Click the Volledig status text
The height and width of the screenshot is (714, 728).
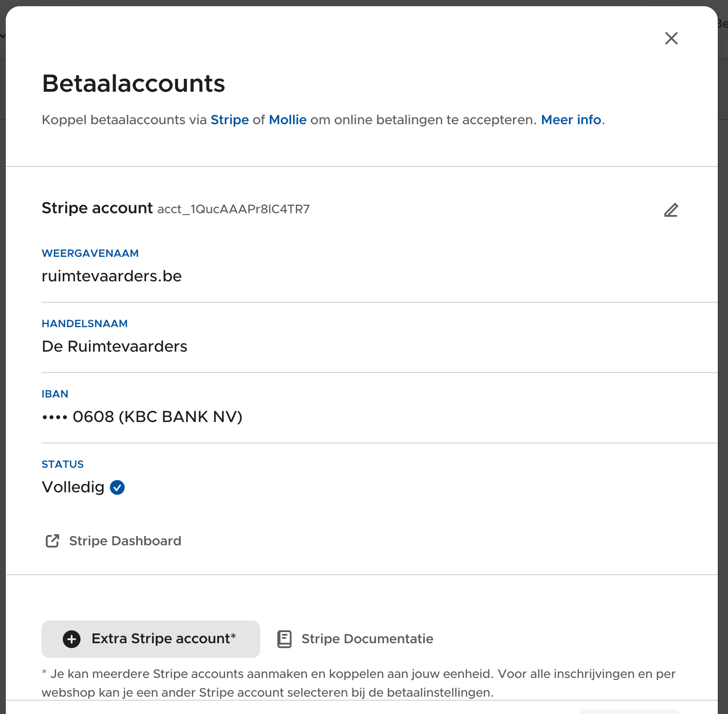[73, 487]
